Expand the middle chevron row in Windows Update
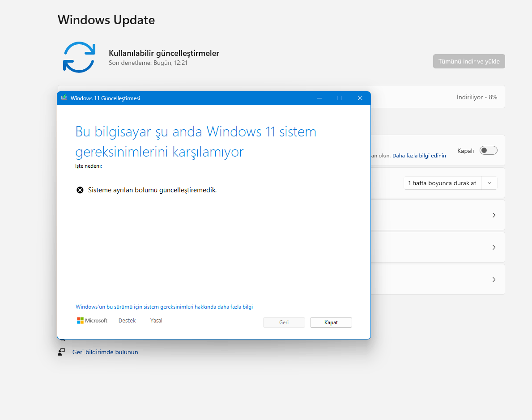532x420 pixels. coord(494,247)
